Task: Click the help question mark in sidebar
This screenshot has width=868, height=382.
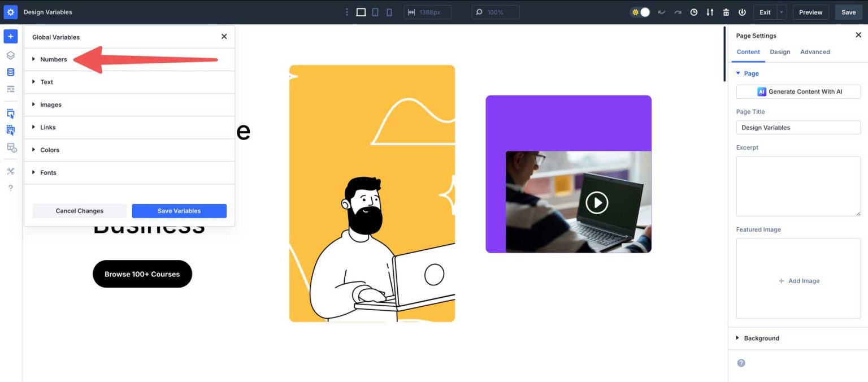Action: click(10, 188)
